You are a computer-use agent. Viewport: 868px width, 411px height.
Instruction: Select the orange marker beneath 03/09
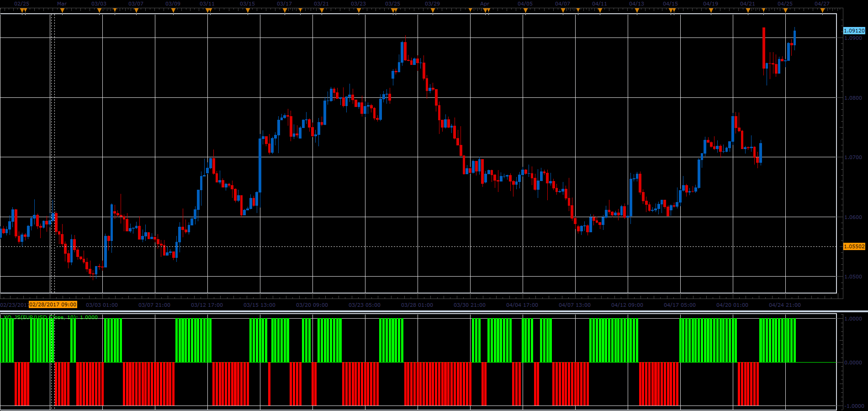point(174,10)
